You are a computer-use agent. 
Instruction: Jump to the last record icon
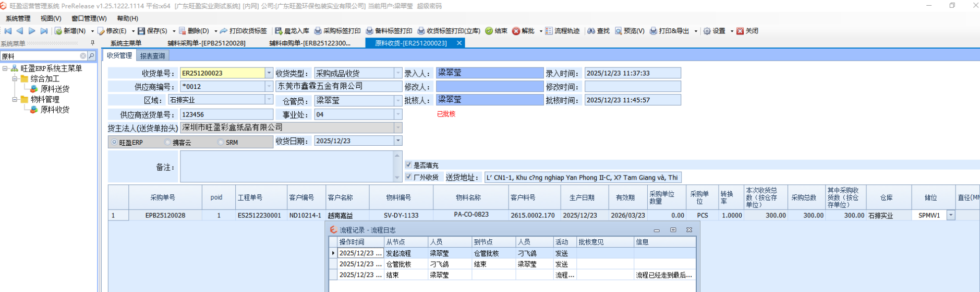pos(44,31)
